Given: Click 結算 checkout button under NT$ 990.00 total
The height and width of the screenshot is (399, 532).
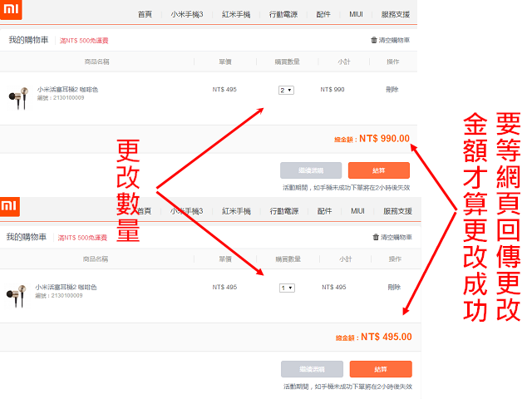Looking at the screenshot, I should pos(379,170).
